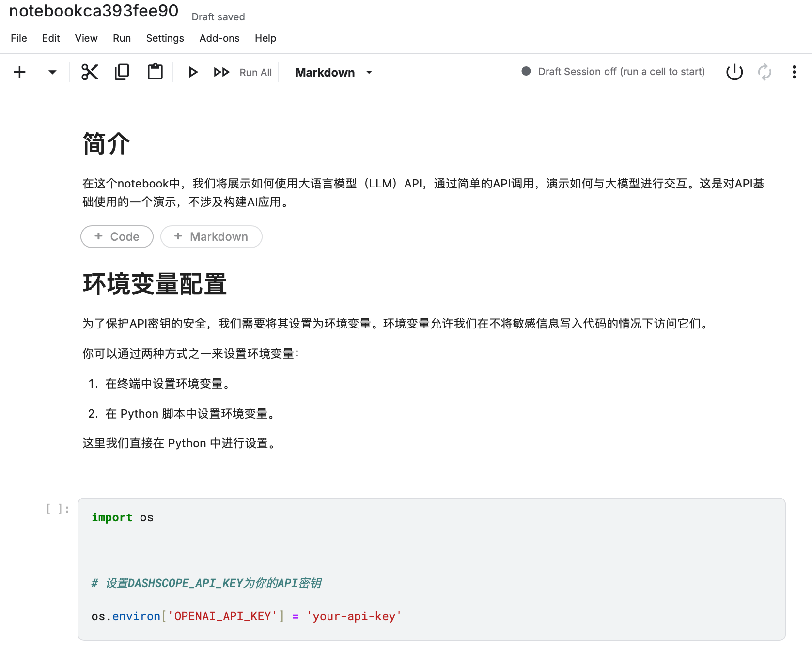Open the Help menu

(x=265, y=38)
